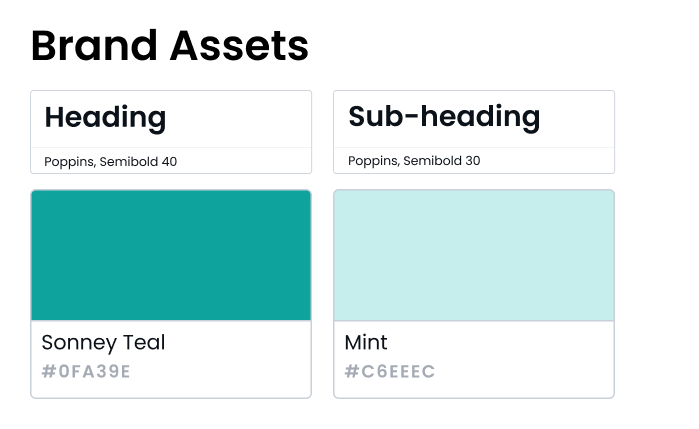Click the Sub-heading sample text
Screen dimensions: 699x429
pyautogui.click(x=444, y=117)
